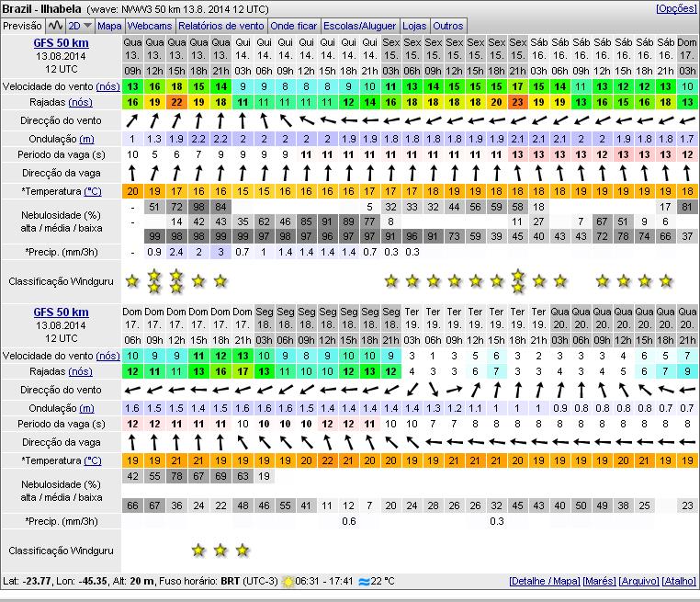The height and width of the screenshot is (602, 700).
Task: Click gust value 22 in orange cell
Action: coord(176,102)
